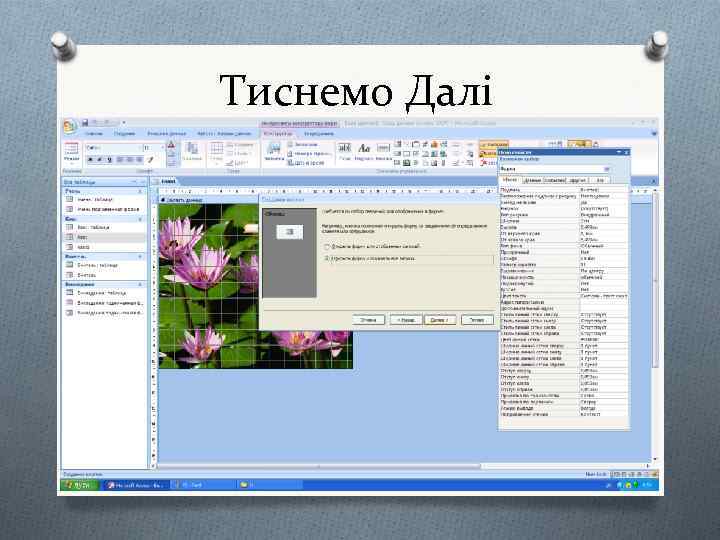The image size is (720, 540).
Task: Collapse the fourth group in the navigation pane
Action: 141,285
